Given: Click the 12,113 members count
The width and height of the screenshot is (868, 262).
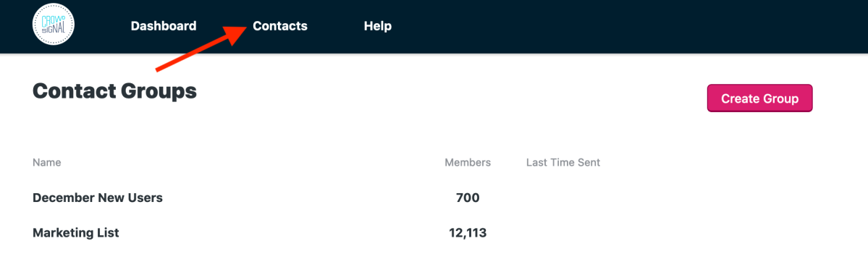Looking at the screenshot, I should click(468, 233).
